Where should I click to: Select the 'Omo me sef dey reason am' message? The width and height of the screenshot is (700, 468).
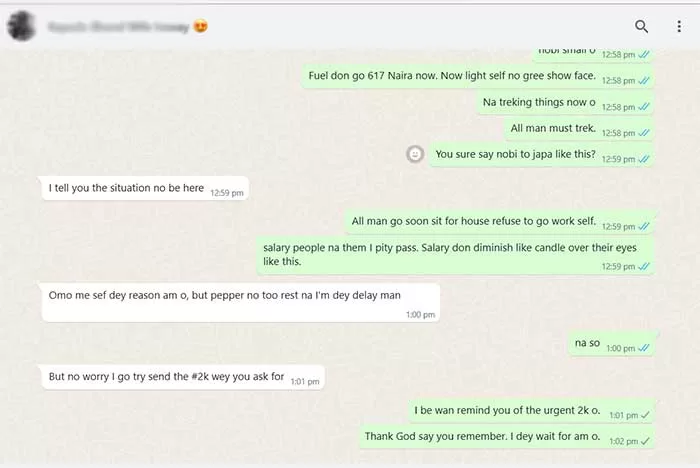241,302
